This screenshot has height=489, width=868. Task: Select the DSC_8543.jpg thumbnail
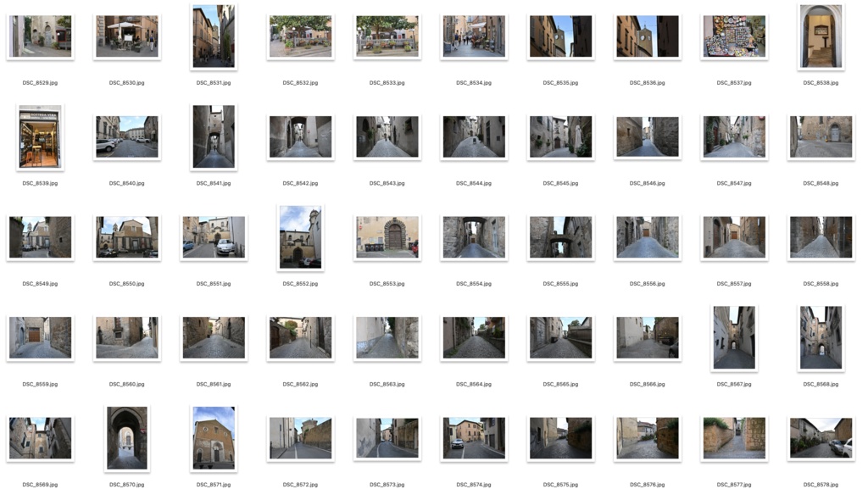click(387, 136)
